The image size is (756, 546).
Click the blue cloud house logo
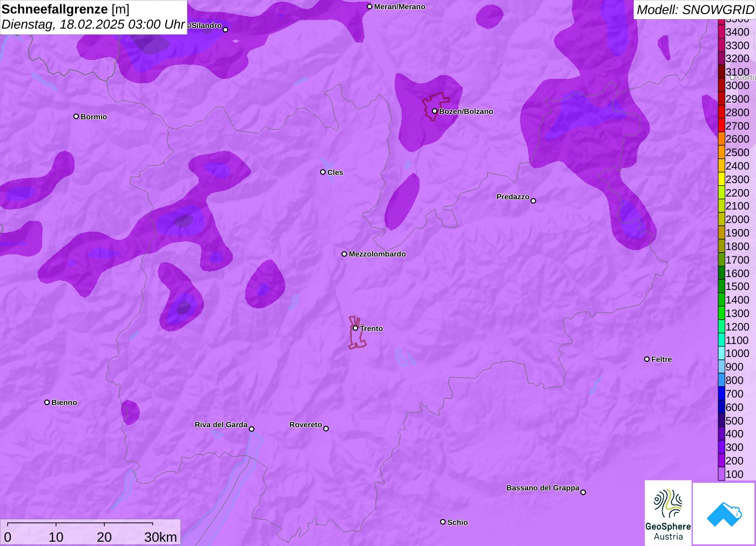click(724, 514)
